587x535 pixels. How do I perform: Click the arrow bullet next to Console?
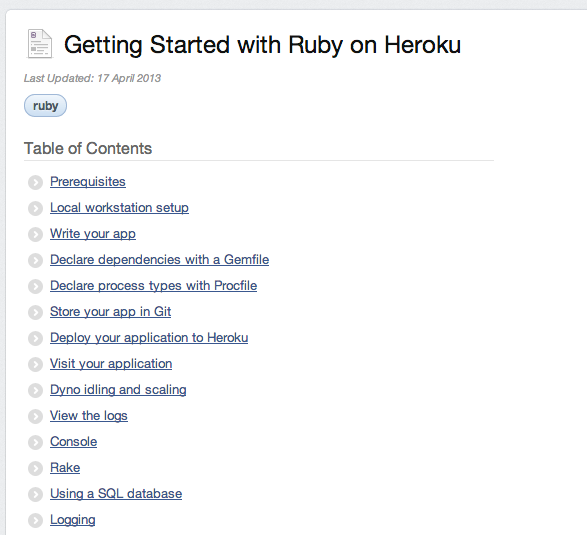click(36, 442)
